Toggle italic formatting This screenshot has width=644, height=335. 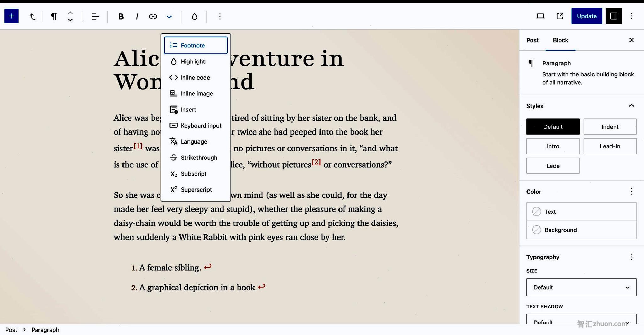tap(137, 16)
